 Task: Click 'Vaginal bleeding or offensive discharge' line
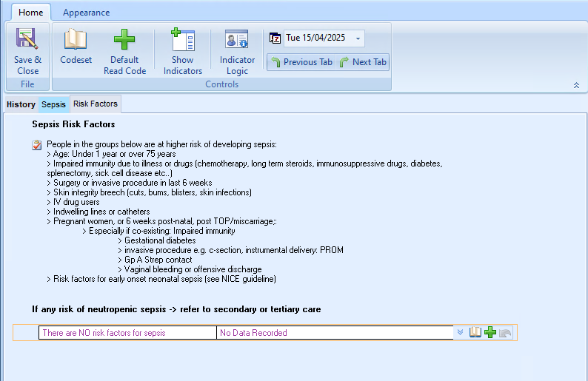tap(190, 269)
